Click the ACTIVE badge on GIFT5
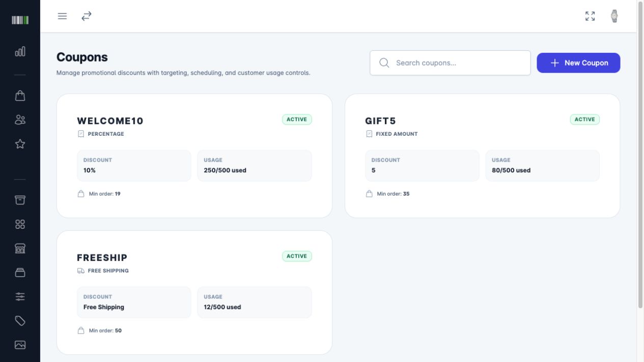 point(584,119)
